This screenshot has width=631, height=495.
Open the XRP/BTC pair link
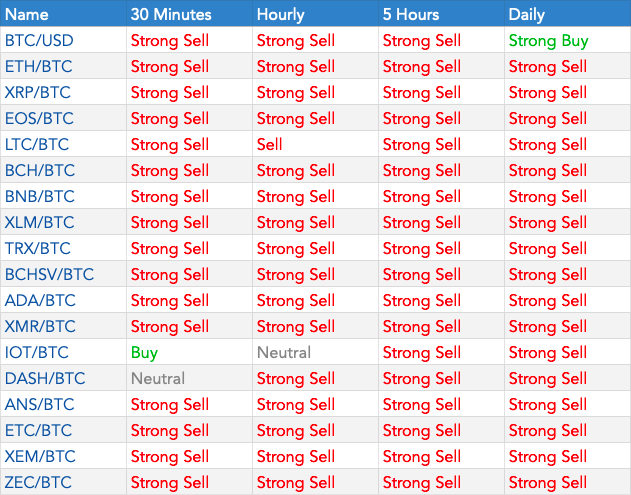click(39, 93)
